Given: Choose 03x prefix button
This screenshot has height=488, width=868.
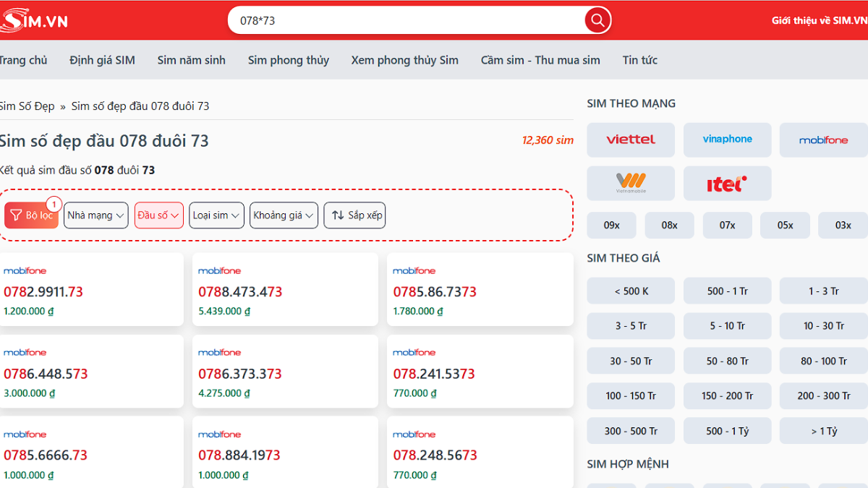Looking at the screenshot, I should tap(843, 225).
